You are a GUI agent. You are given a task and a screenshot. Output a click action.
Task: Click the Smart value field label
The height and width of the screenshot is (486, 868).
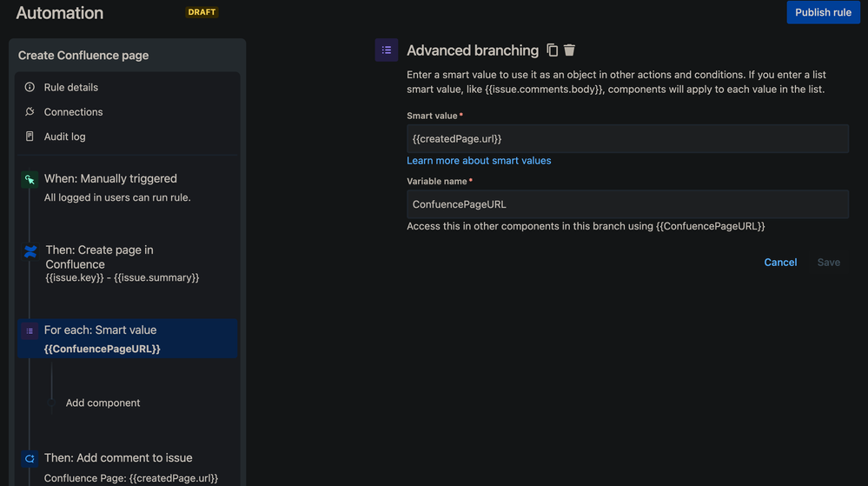(x=433, y=116)
